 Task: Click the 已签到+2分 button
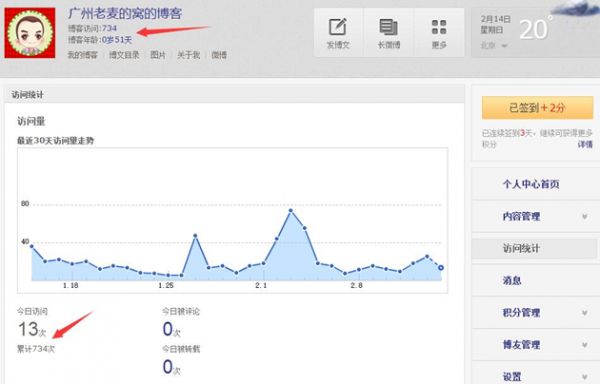(537, 108)
